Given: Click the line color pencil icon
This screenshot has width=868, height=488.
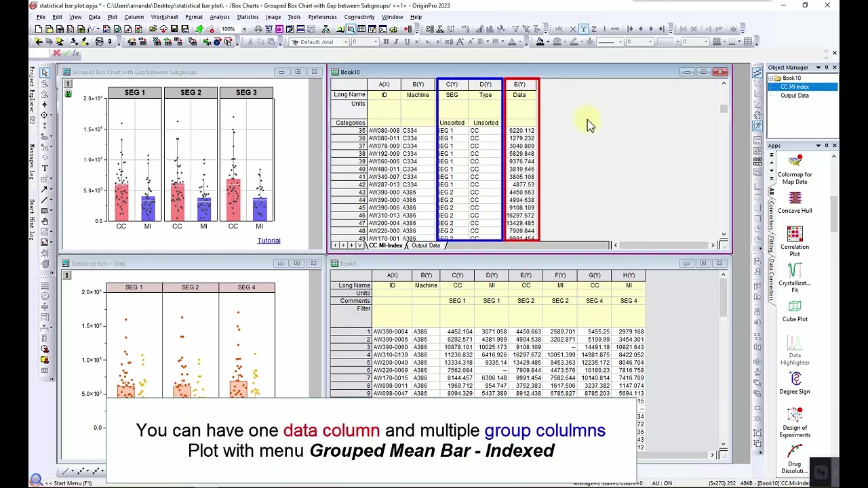Looking at the screenshot, I should pyautogui.click(x=574, y=42).
